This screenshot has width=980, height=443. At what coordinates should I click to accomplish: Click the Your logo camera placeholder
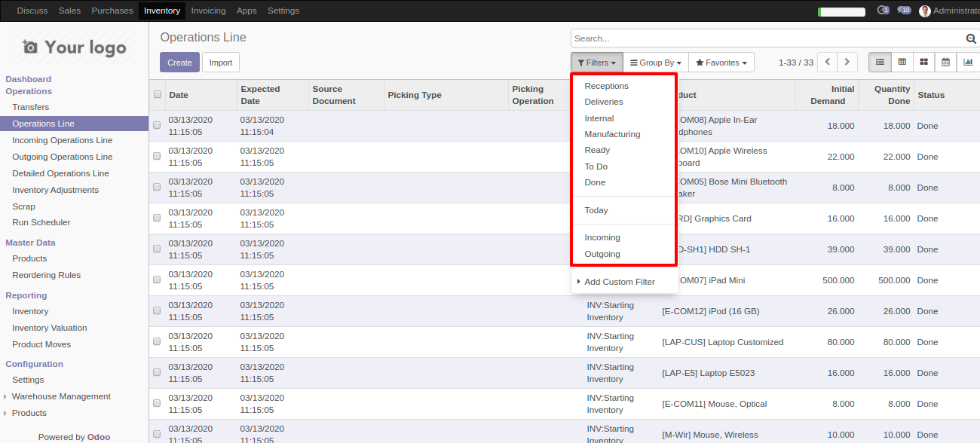point(74,47)
